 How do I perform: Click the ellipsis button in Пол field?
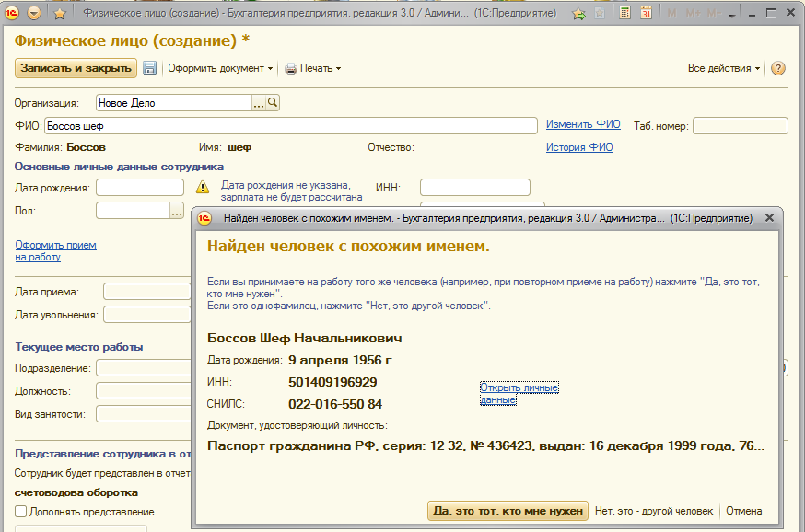coord(177,211)
